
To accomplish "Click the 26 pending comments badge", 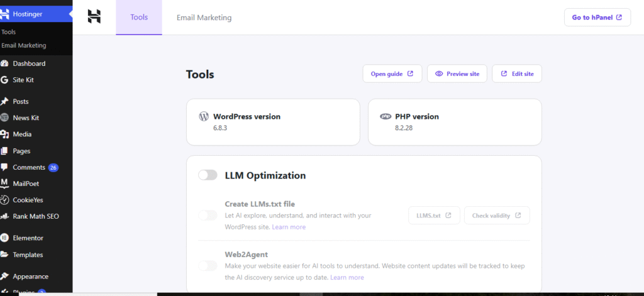I will pyautogui.click(x=53, y=168).
